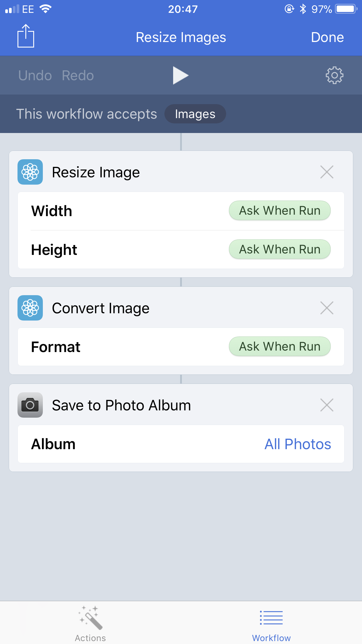The width and height of the screenshot is (362, 644).
Task: Remove the Convert Image action
Action: [x=327, y=308]
